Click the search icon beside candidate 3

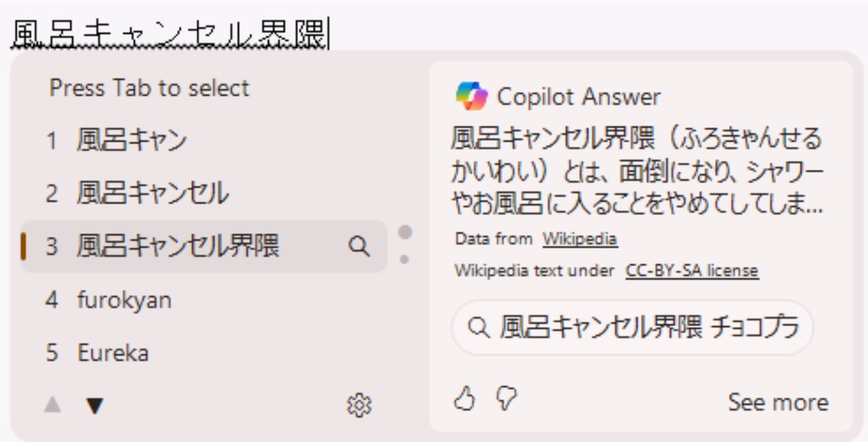click(x=359, y=246)
